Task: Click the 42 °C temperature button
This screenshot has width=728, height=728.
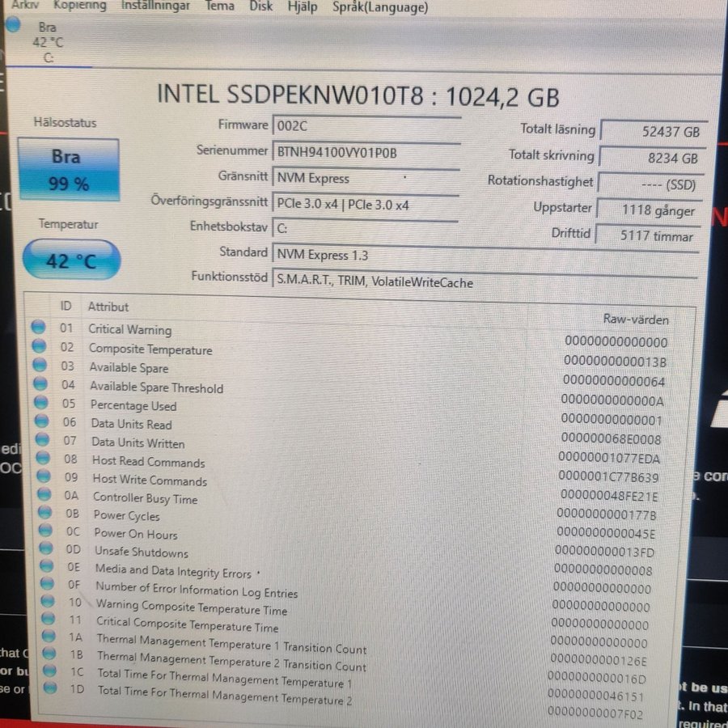Action: tap(71, 260)
